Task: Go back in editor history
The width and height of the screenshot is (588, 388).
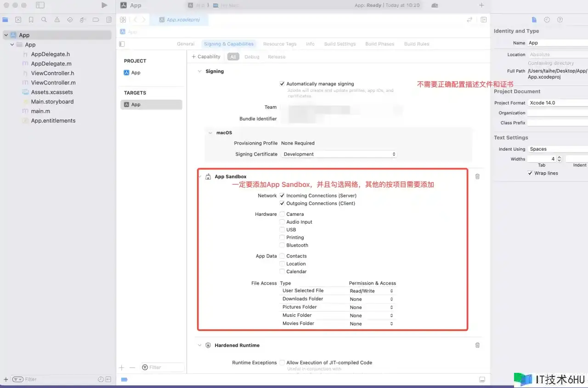Action: (135, 20)
